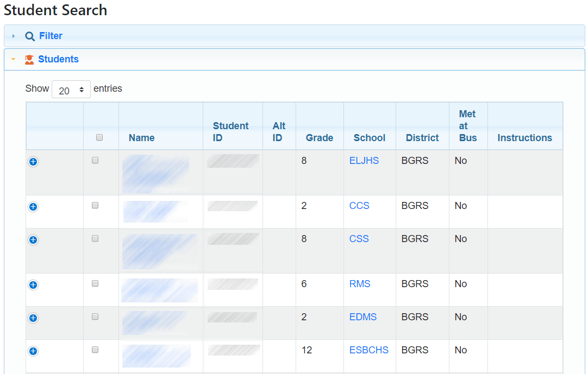The height and width of the screenshot is (374, 588).
Task: Expand the Filter panel arrow
Action: point(14,36)
